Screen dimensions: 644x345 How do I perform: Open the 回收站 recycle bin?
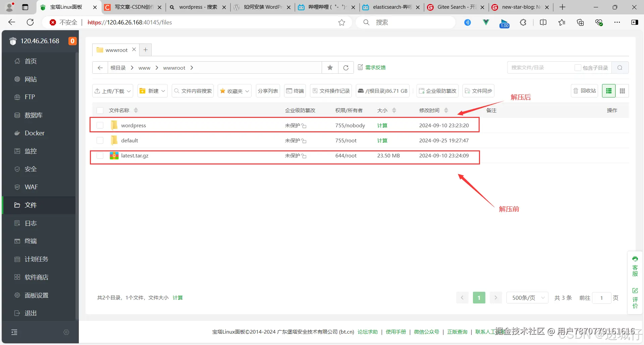tap(585, 91)
